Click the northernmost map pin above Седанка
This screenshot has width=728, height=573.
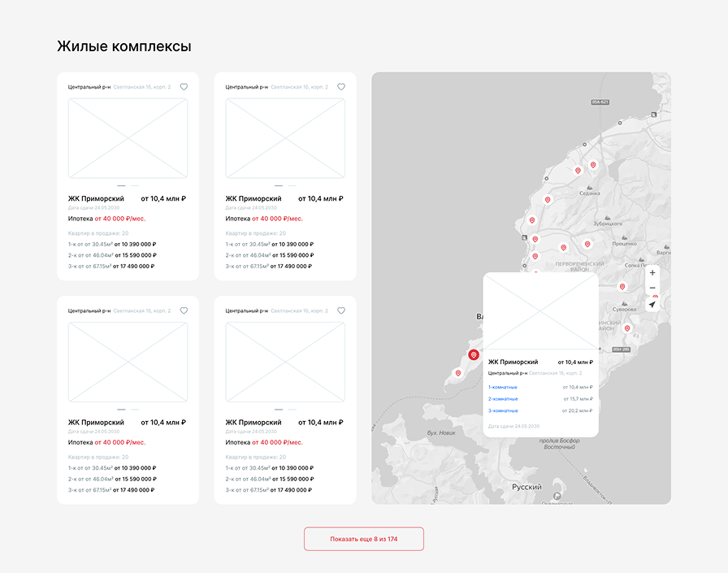pyautogui.click(x=593, y=165)
